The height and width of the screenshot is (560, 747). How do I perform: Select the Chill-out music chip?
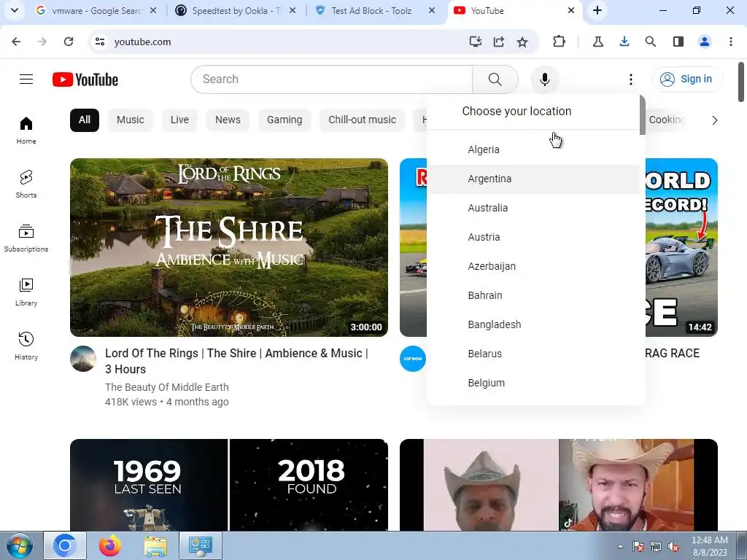pyautogui.click(x=362, y=120)
